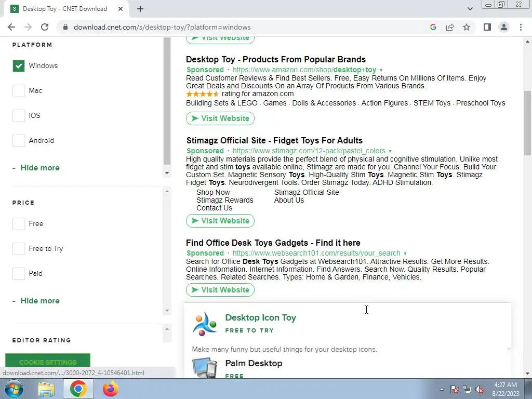This screenshot has width=532, height=399.
Task: Check the Android platform filter
Action: coord(19,140)
